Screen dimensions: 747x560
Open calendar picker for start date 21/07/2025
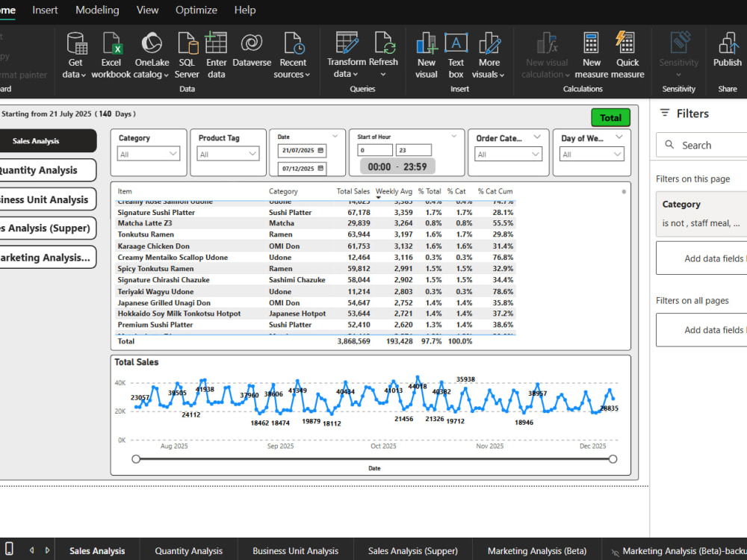click(x=320, y=151)
